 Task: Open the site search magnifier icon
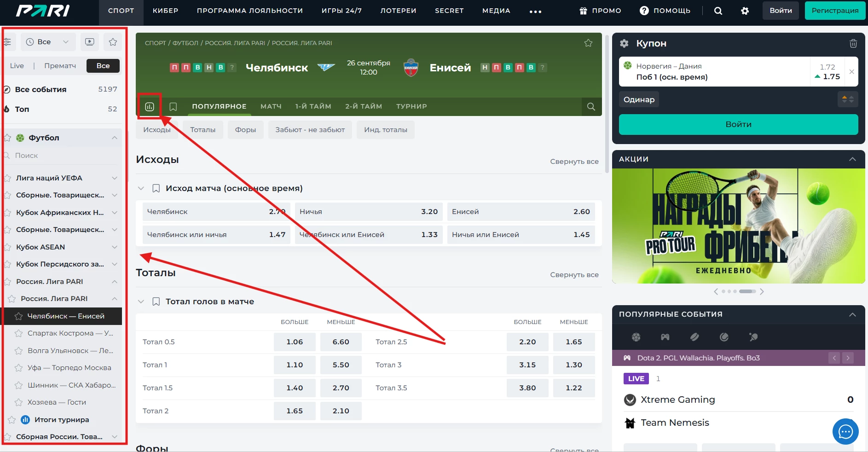[x=718, y=11]
